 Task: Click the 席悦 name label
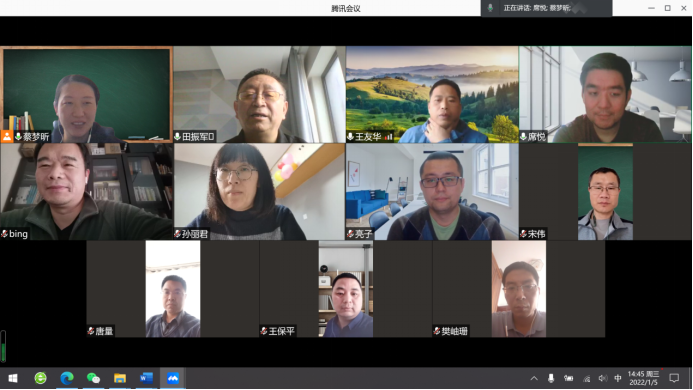[x=537, y=137]
